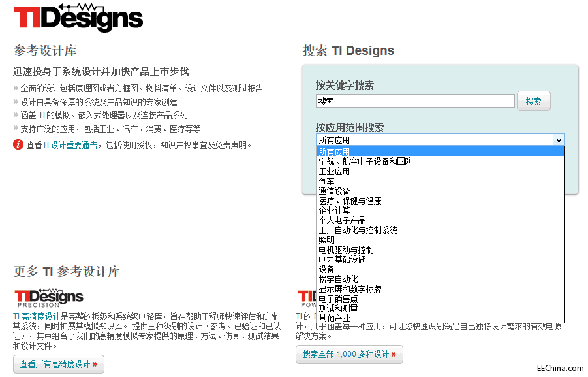Click the keyword search input field
This screenshot has height=377, width=588.
(415, 101)
